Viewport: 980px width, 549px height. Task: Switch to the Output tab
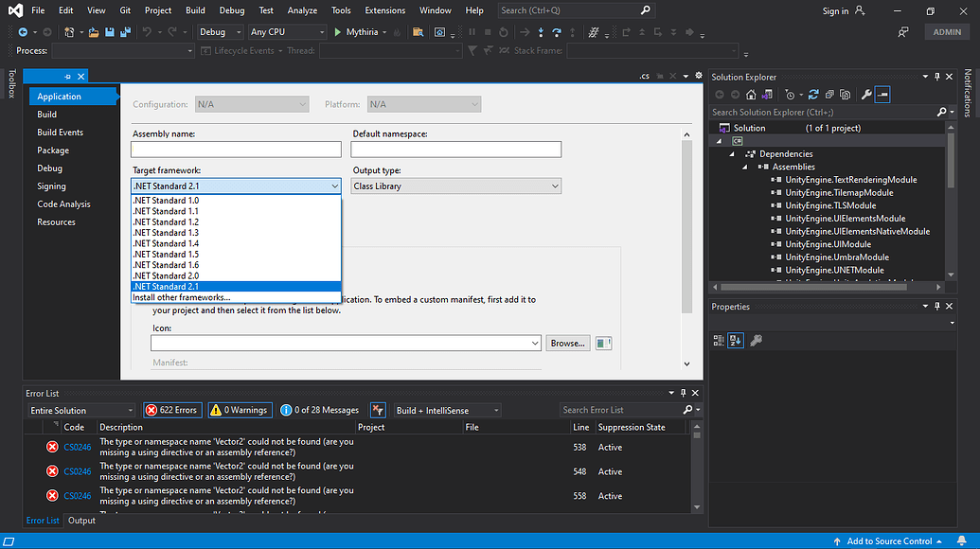point(81,521)
